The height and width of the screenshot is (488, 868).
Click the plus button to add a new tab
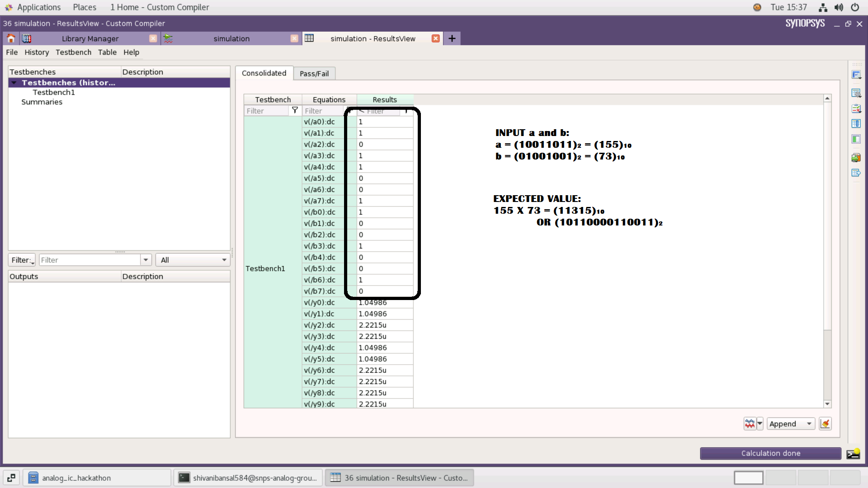pos(452,38)
